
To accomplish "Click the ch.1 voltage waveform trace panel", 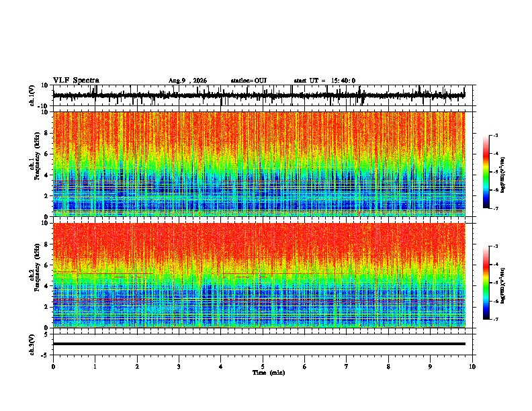I will tap(264, 95).
